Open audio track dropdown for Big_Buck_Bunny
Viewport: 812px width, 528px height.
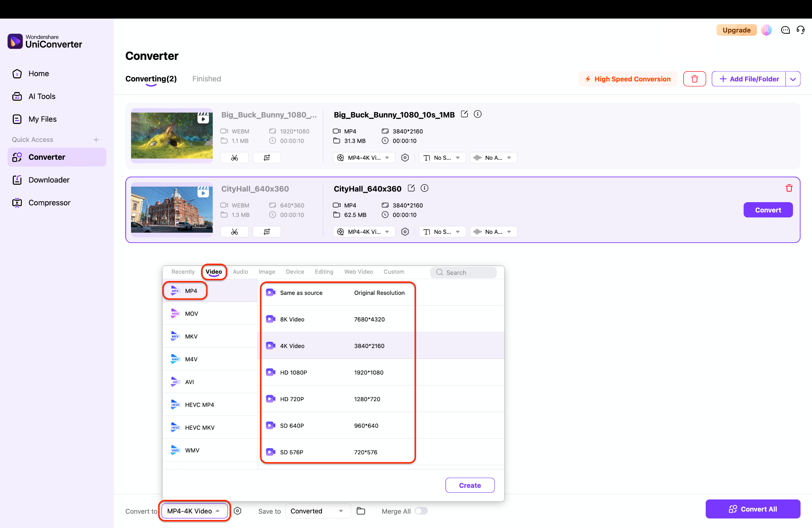pyautogui.click(x=494, y=158)
